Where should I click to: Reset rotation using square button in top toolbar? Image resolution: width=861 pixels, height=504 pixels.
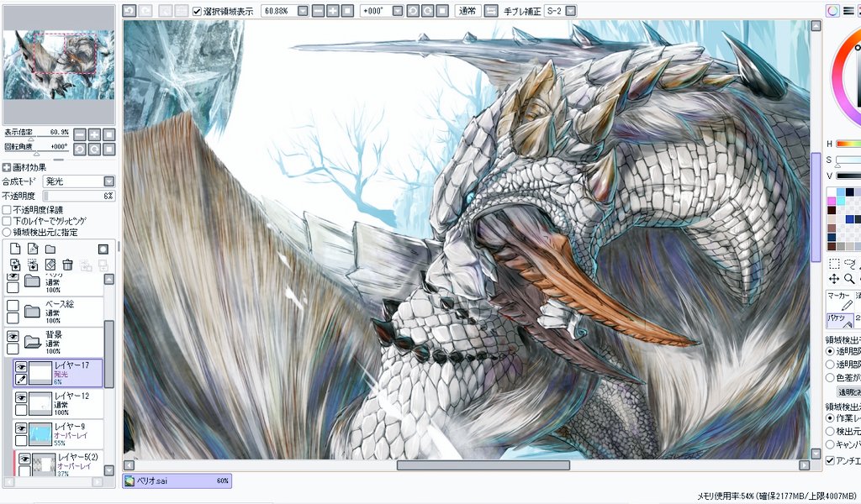click(442, 10)
